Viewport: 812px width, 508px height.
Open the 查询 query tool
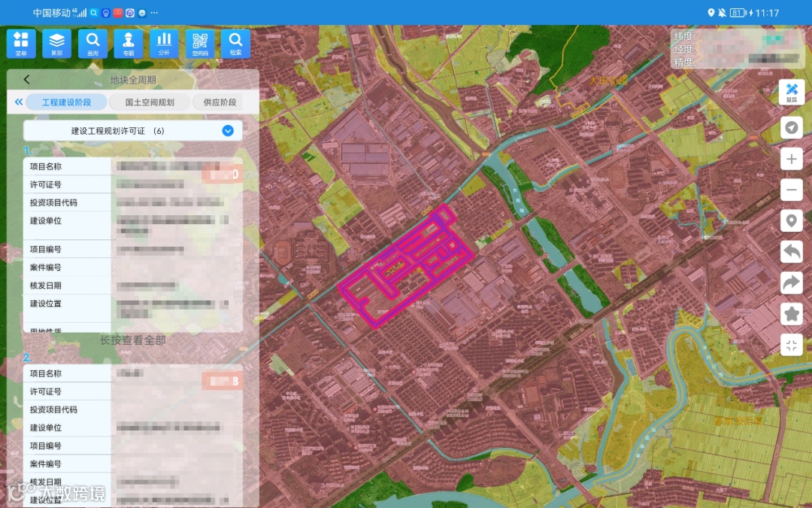pos(92,44)
